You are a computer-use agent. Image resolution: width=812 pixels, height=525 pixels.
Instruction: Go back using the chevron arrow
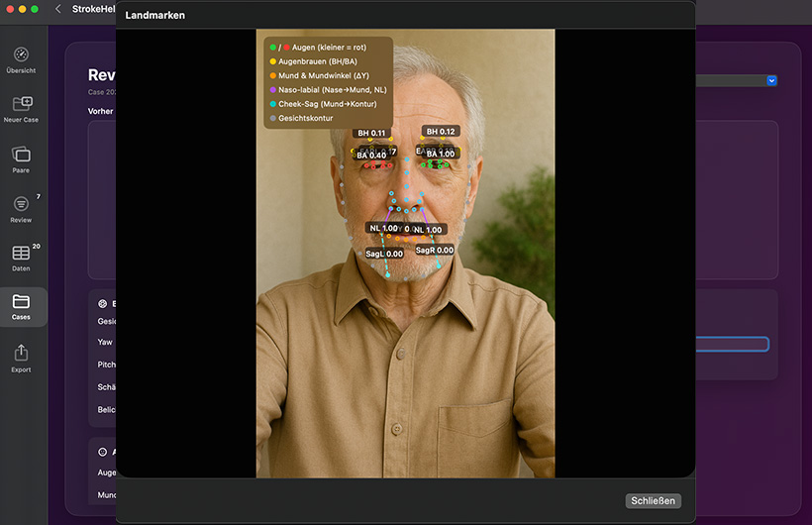coord(57,9)
